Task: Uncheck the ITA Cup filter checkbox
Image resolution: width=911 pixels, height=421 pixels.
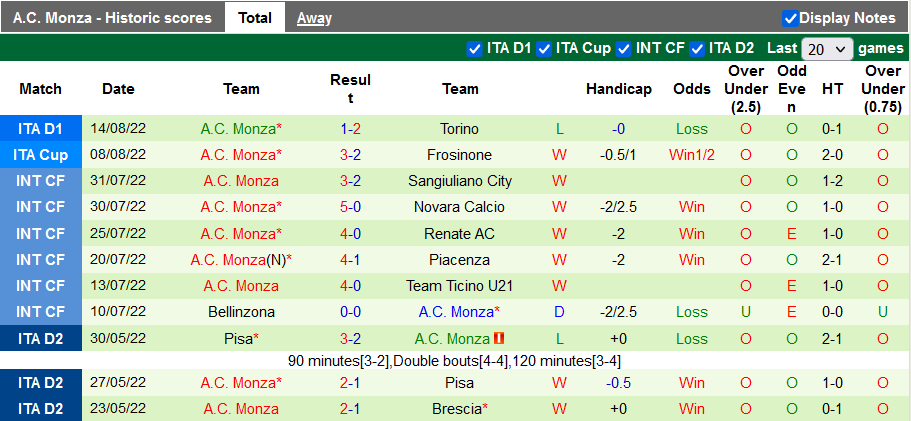Action: coord(544,48)
